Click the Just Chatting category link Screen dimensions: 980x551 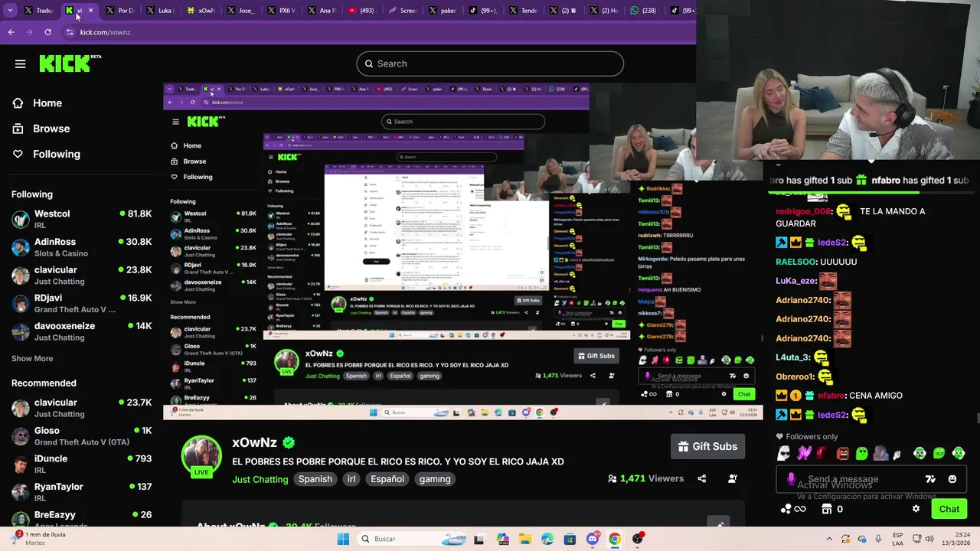[x=260, y=479]
